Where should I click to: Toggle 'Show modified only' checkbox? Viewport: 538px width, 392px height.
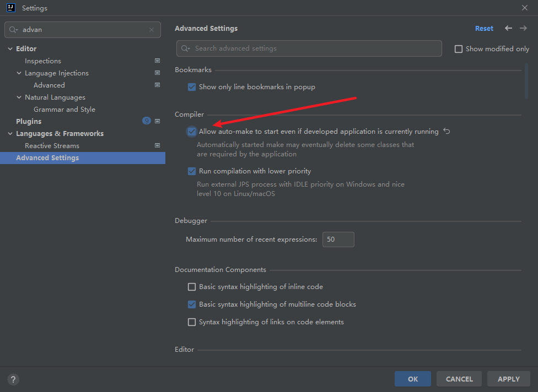coord(459,49)
